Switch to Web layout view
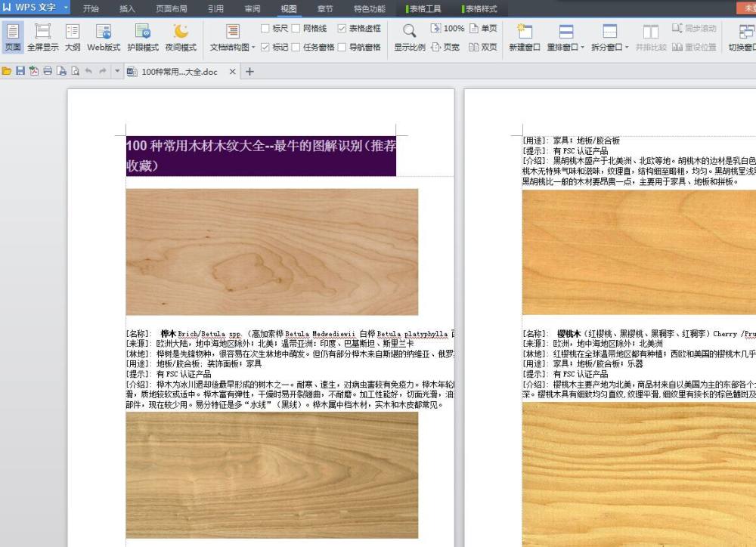756x547 pixels. 104,37
